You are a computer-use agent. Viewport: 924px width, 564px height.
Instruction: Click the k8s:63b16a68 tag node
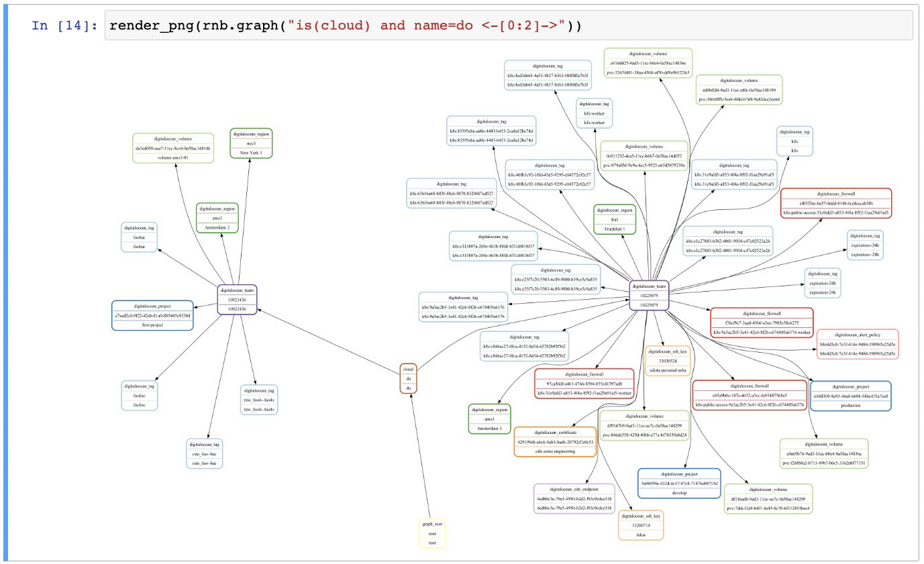[x=451, y=193]
